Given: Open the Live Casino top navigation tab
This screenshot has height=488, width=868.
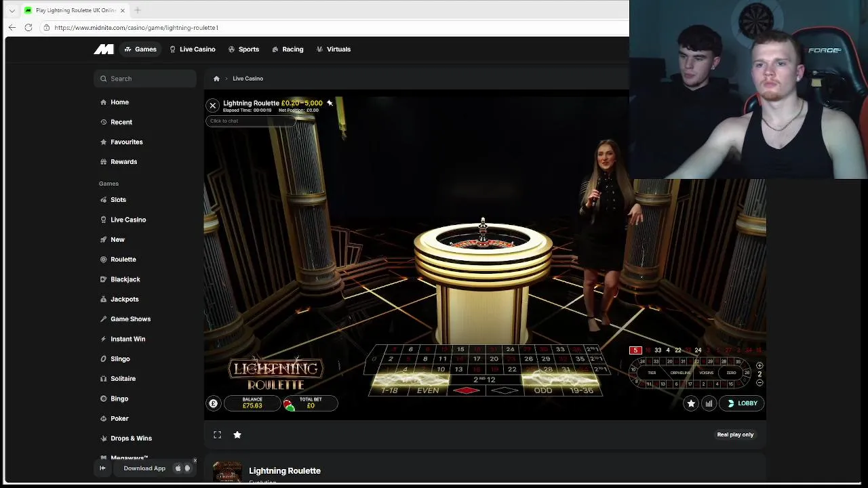Looking at the screenshot, I should click(x=192, y=49).
